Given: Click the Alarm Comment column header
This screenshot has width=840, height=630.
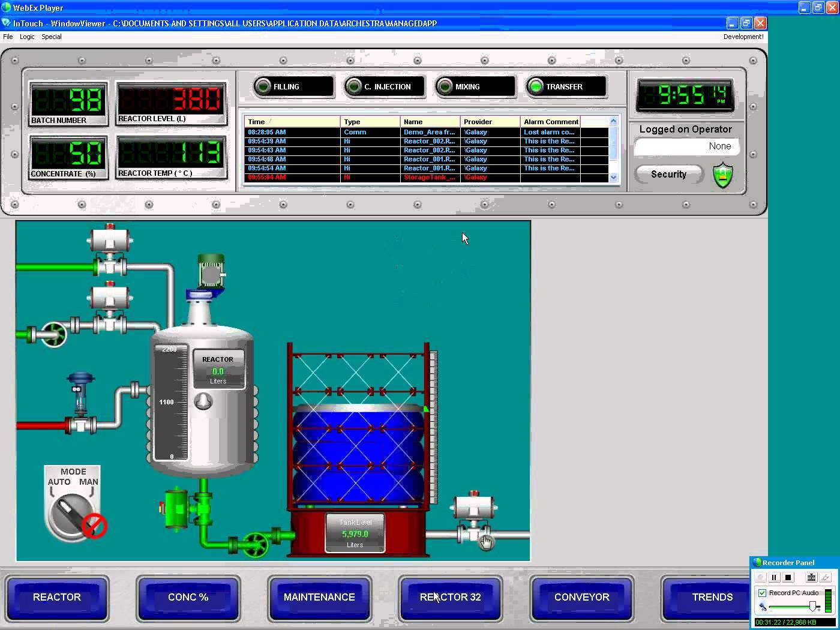Looking at the screenshot, I should (x=550, y=121).
